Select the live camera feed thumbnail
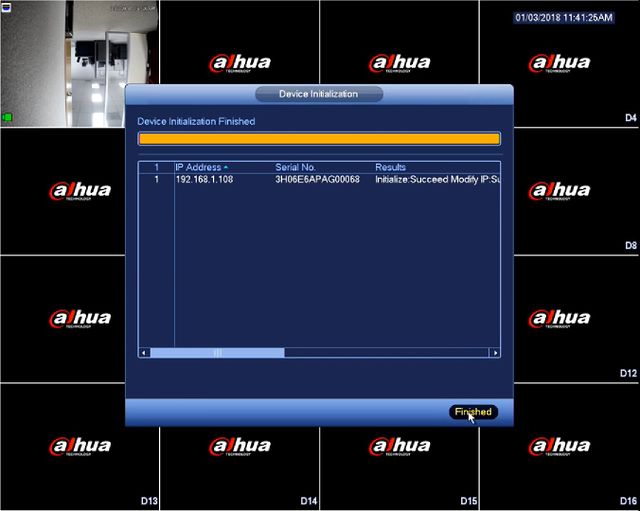 [x=80, y=64]
